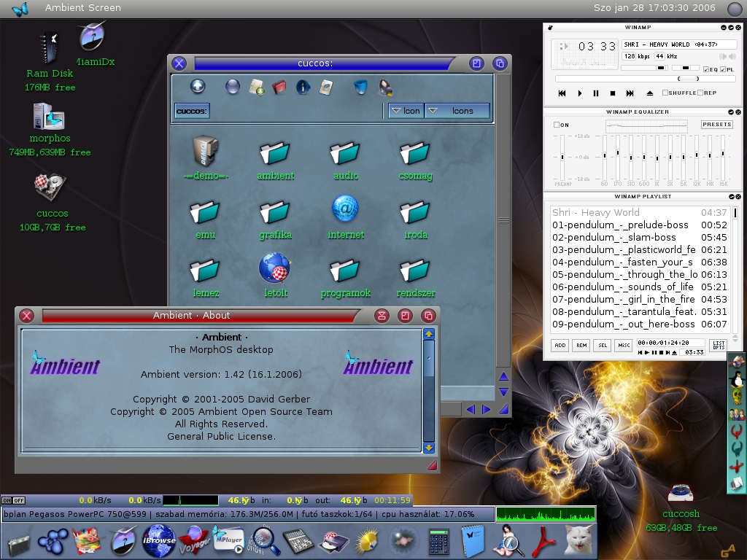The width and height of the screenshot is (747, 560).
Task: Go to parent directory in cuccos window toolbar
Action: pyautogui.click(x=198, y=86)
